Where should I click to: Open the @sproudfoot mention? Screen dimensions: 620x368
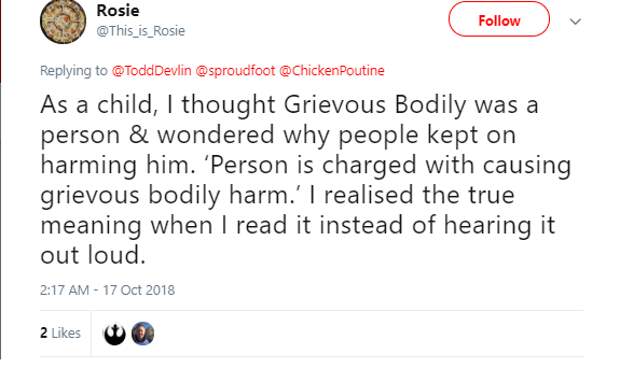(235, 70)
